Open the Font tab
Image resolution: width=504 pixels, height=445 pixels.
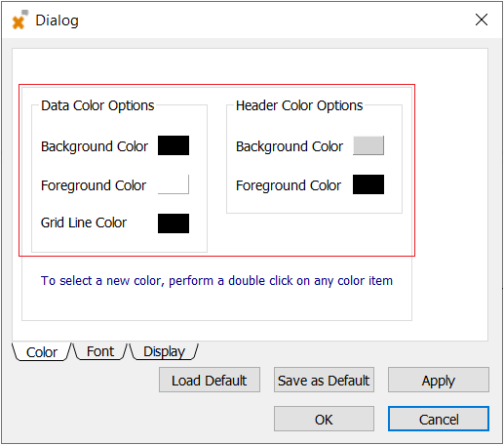point(100,351)
